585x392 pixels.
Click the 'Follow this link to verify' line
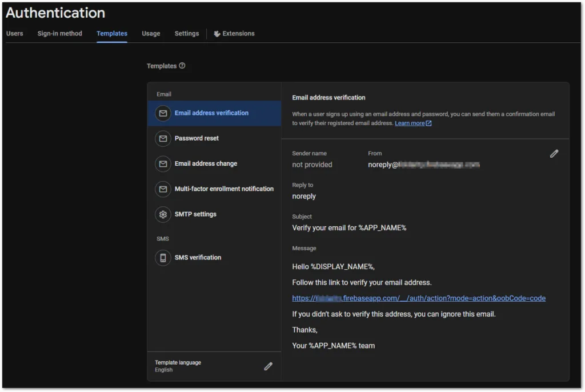tap(362, 283)
